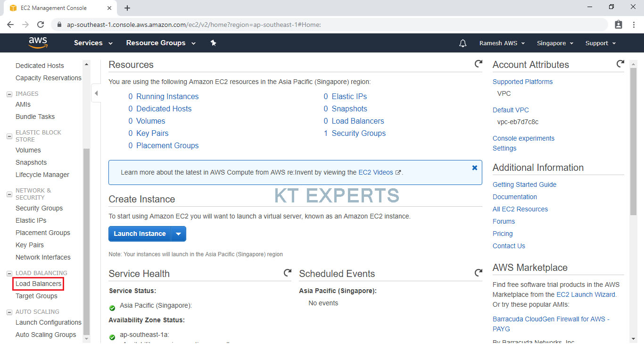
Task: Click the pin shortcuts icon in navbar
Action: pyautogui.click(x=213, y=43)
